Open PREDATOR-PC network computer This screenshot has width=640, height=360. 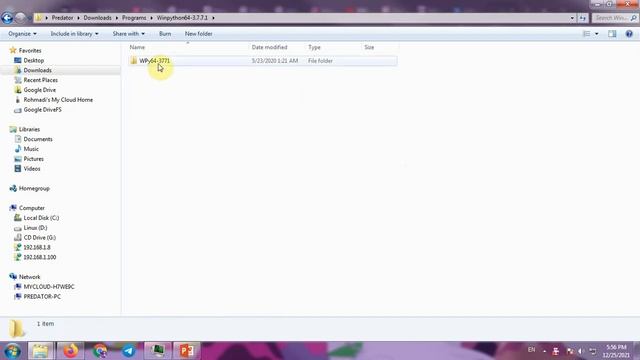pyautogui.click(x=42, y=297)
